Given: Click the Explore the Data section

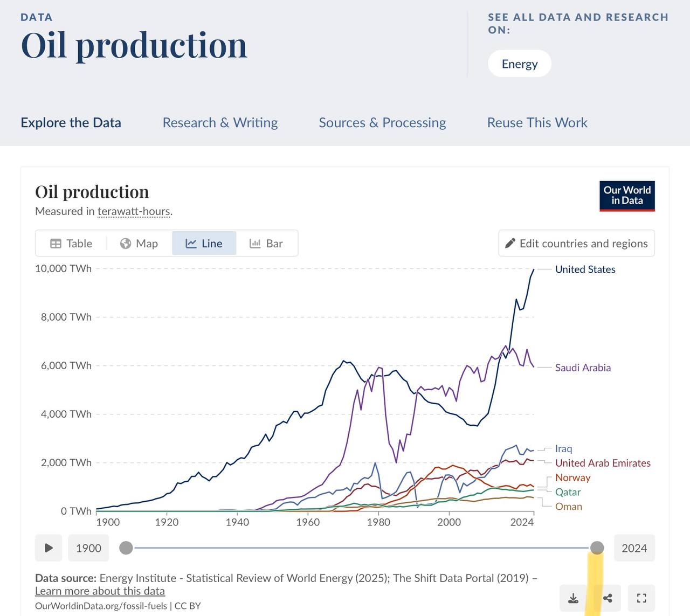Looking at the screenshot, I should [x=71, y=123].
